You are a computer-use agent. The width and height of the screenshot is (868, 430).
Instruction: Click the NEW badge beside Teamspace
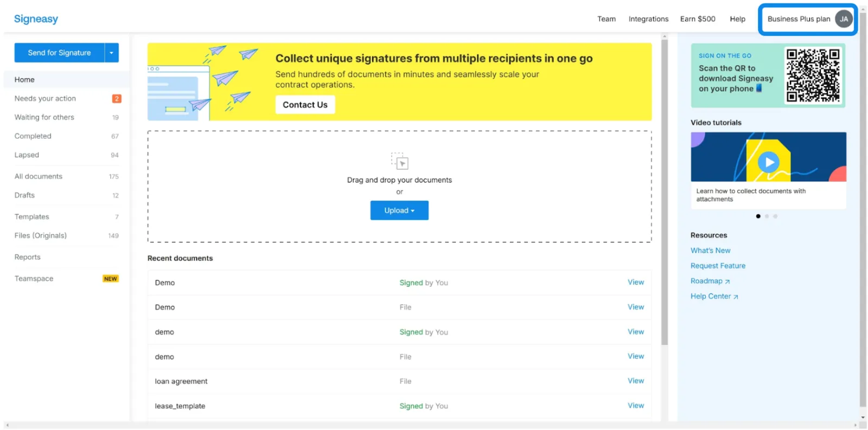click(x=111, y=279)
